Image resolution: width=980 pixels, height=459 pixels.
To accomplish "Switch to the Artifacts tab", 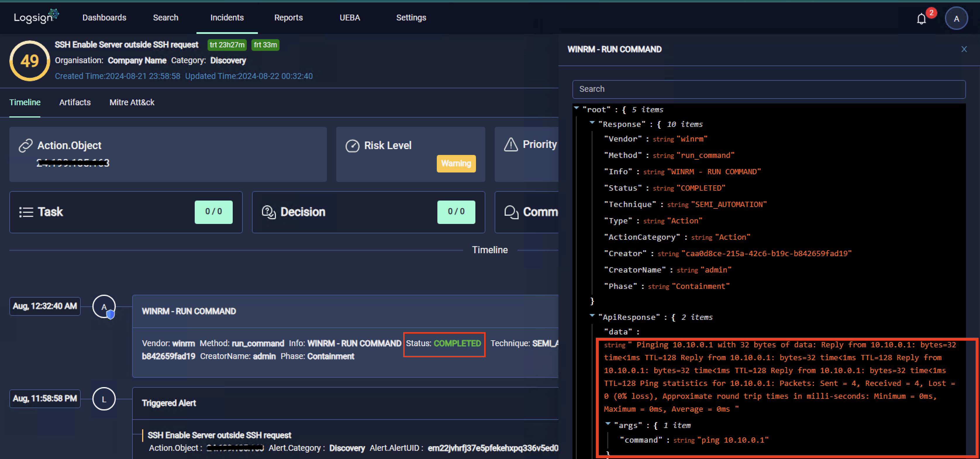I will (x=75, y=102).
